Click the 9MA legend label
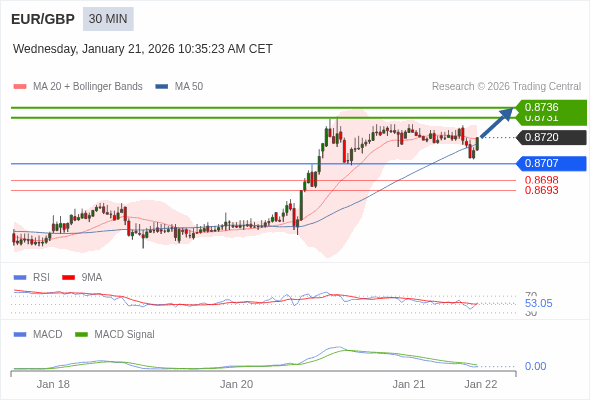The width and height of the screenshot is (590, 400). pyautogui.click(x=92, y=278)
